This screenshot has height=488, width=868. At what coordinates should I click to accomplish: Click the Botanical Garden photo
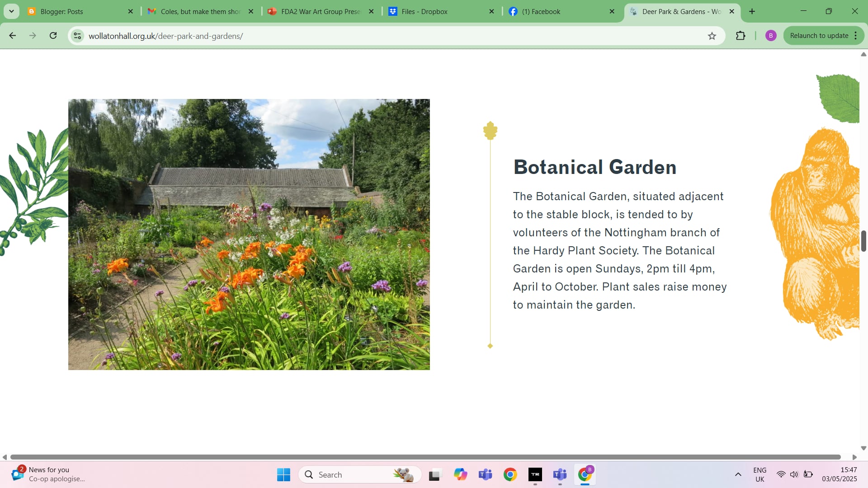coord(249,235)
